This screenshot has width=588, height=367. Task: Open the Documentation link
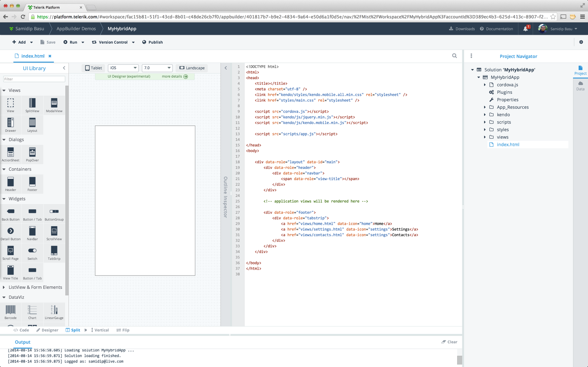(x=496, y=29)
